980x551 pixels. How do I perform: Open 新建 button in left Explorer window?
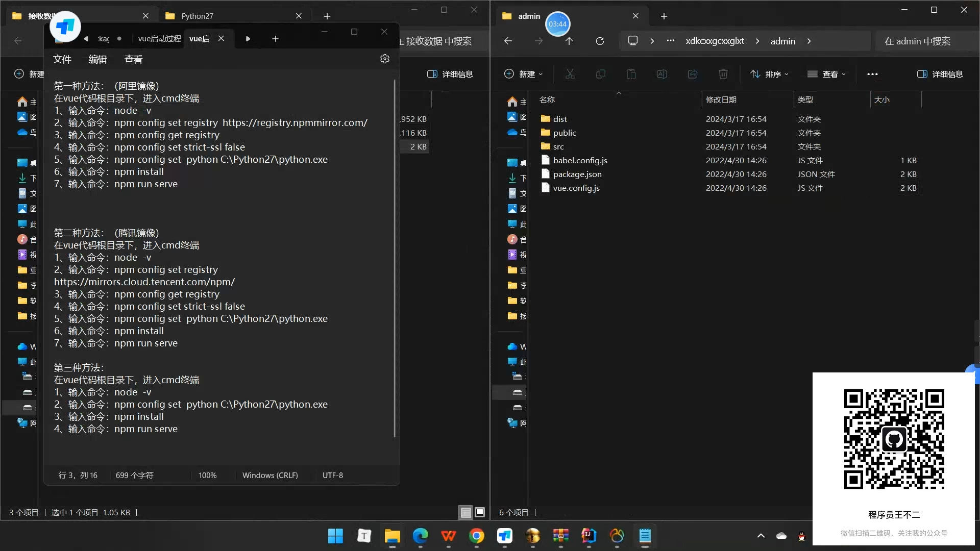click(x=29, y=74)
